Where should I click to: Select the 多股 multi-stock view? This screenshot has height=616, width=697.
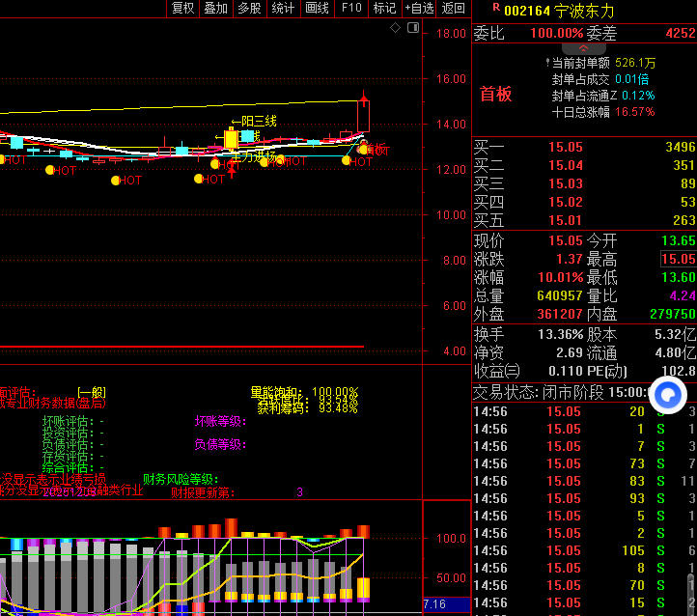pos(249,9)
